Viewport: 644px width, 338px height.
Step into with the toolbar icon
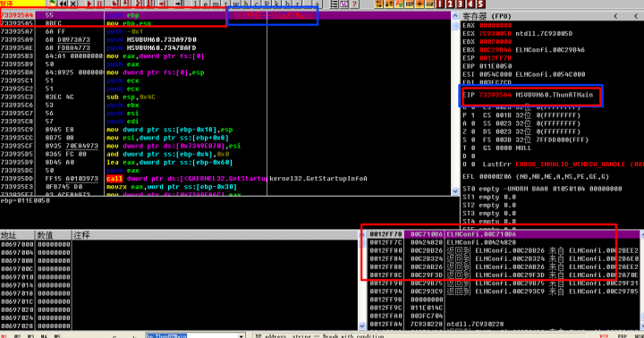click(115, 4)
